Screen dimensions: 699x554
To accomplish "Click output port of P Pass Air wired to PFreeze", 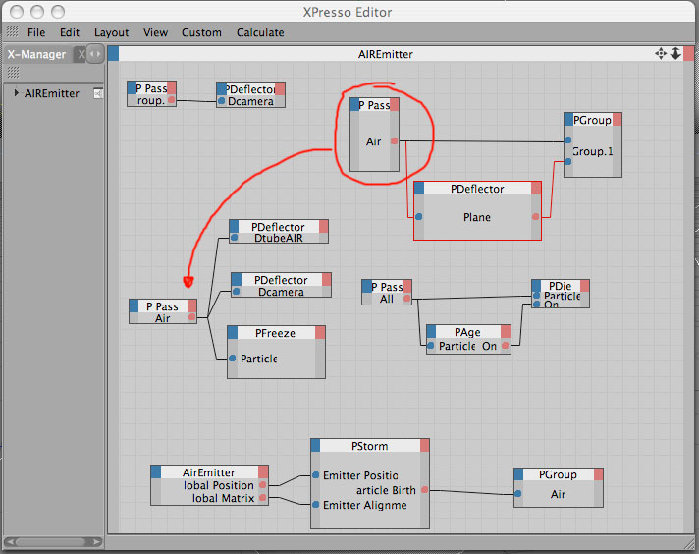I will (x=192, y=317).
